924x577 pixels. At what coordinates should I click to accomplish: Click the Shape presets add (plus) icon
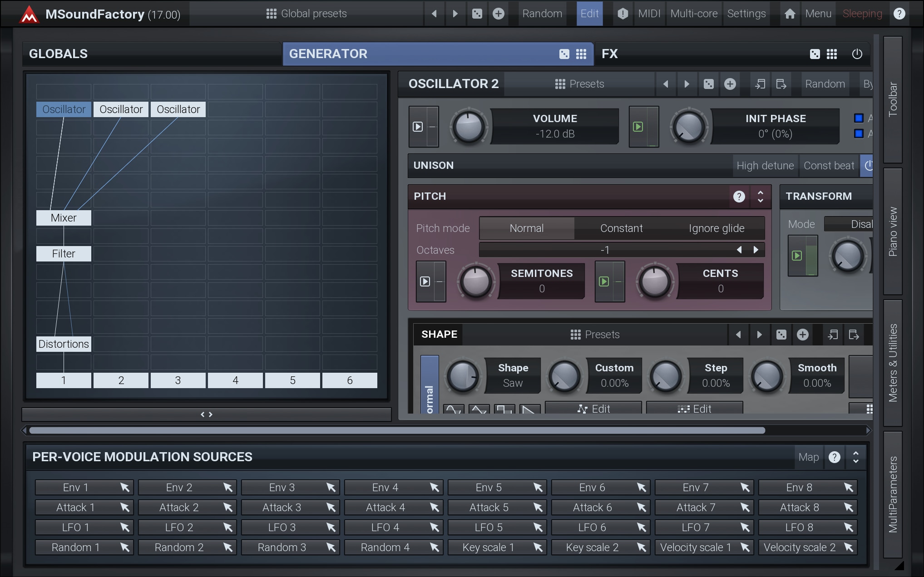[x=802, y=335]
